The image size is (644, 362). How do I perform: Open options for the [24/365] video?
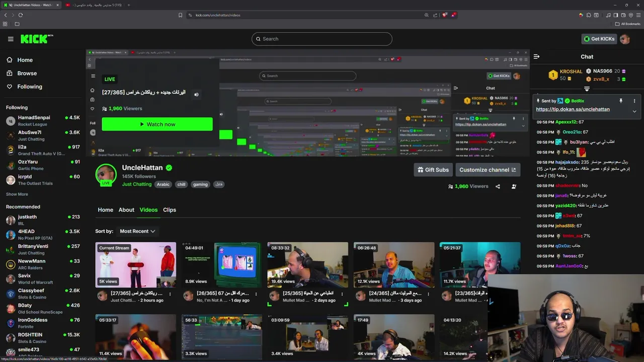[429, 294]
